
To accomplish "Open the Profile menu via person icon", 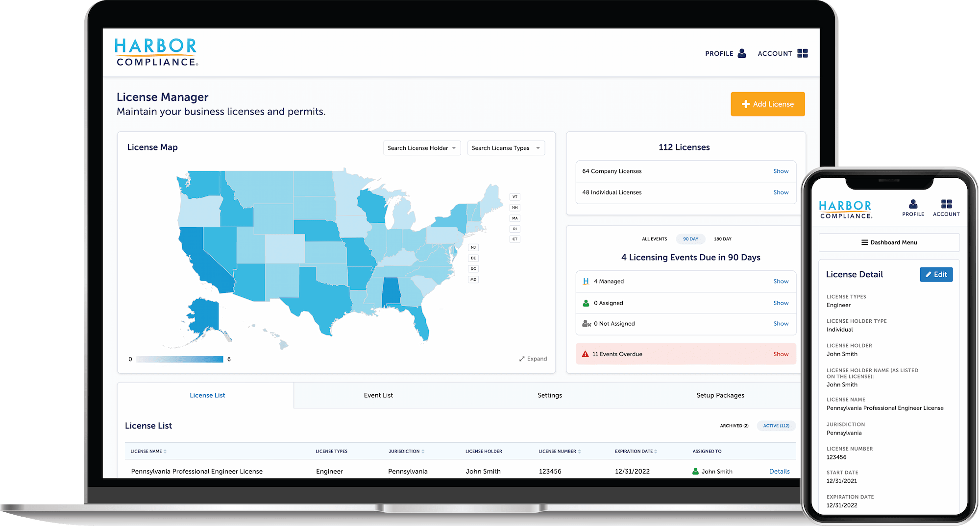I will (741, 53).
